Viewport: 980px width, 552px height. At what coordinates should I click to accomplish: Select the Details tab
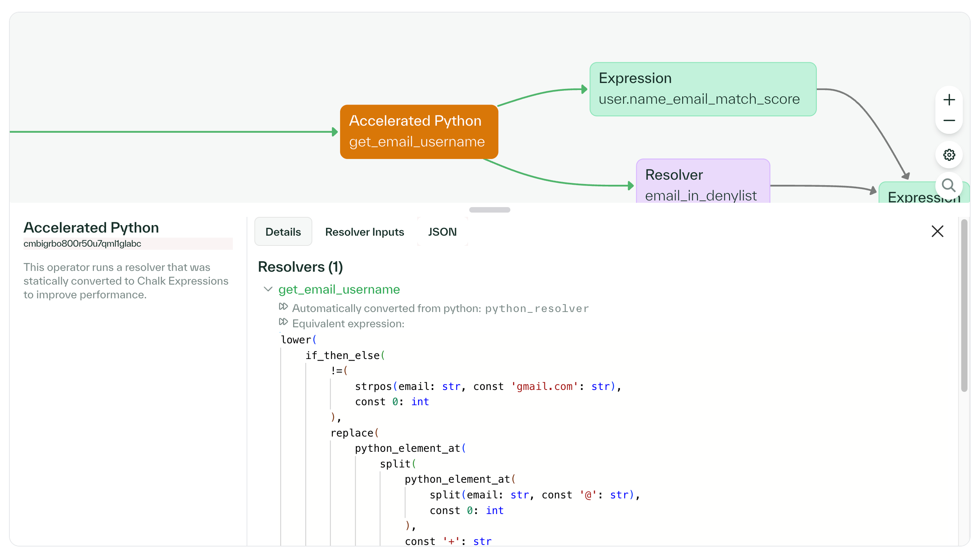283,231
